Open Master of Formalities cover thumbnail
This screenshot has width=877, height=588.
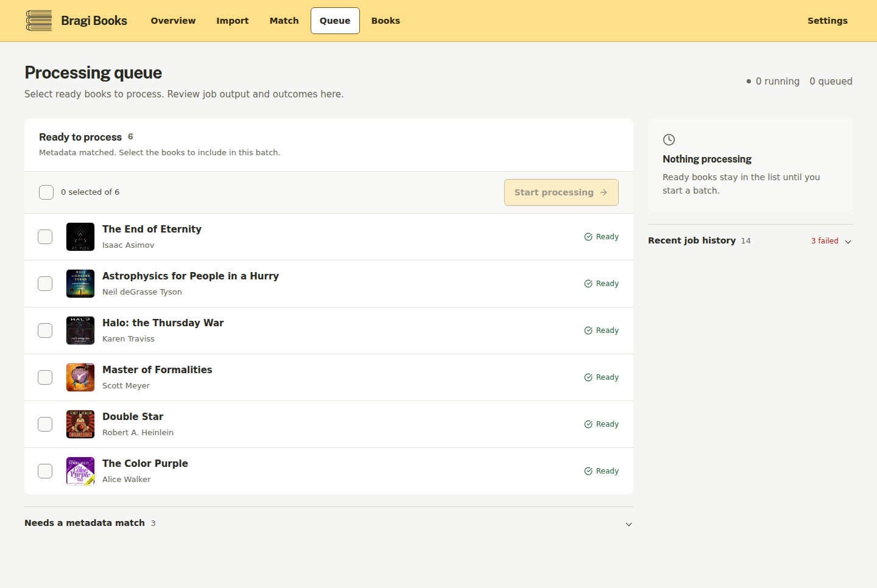[80, 377]
